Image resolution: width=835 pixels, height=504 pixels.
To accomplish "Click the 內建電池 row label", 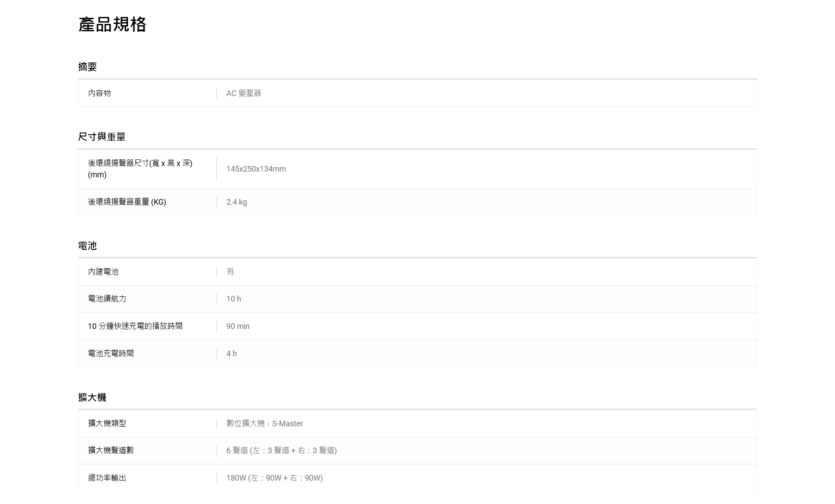I will coord(103,272).
